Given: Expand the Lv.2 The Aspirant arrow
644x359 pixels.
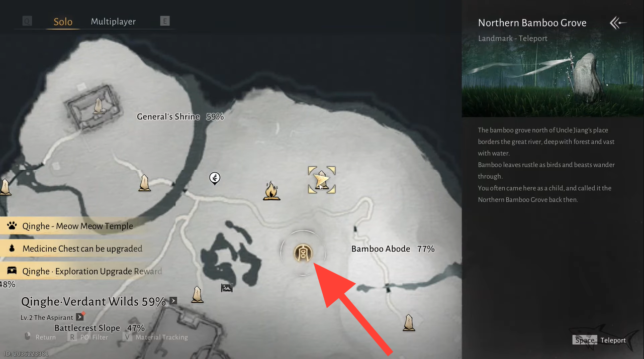Looking at the screenshot, I should click(x=79, y=317).
